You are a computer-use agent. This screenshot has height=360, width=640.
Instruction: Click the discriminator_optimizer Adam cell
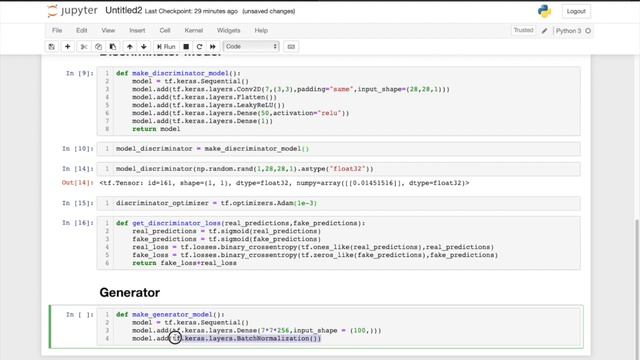[x=338, y=203]
